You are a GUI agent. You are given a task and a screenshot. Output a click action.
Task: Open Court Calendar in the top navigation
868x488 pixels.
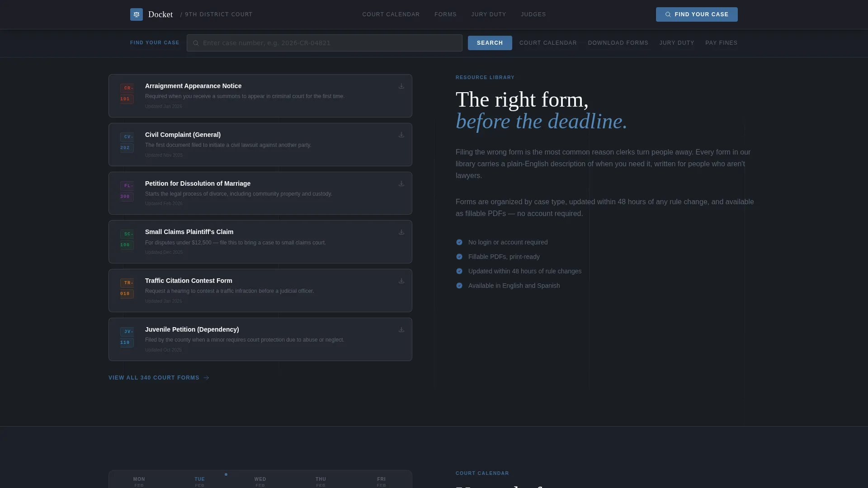391,14
